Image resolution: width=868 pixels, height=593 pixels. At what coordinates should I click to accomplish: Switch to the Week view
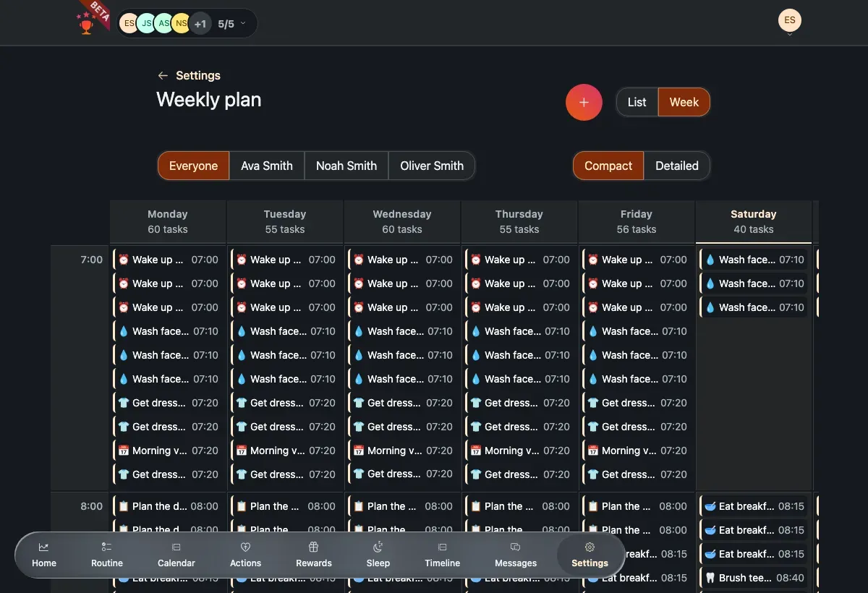(684, 102)
